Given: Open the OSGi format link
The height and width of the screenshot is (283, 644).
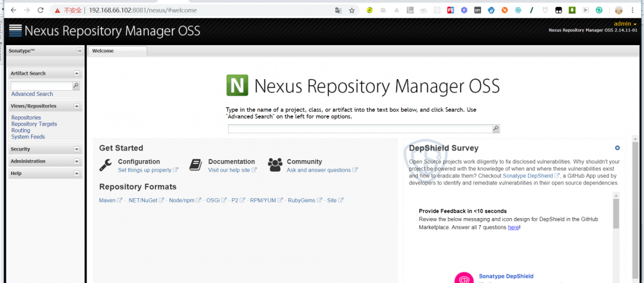Looking at the screenshot, I should pos(216,201).
